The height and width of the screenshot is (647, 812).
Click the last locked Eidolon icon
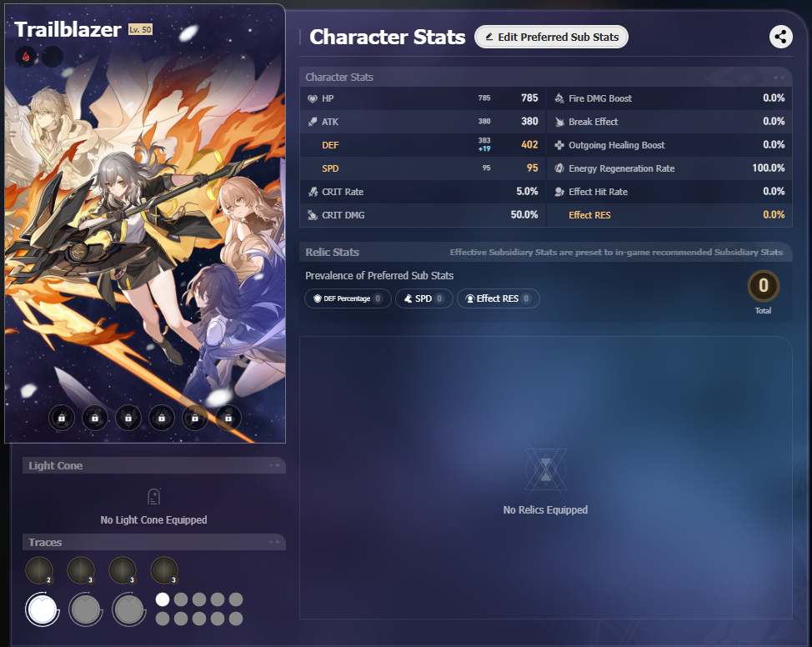[x=228, y=418]
